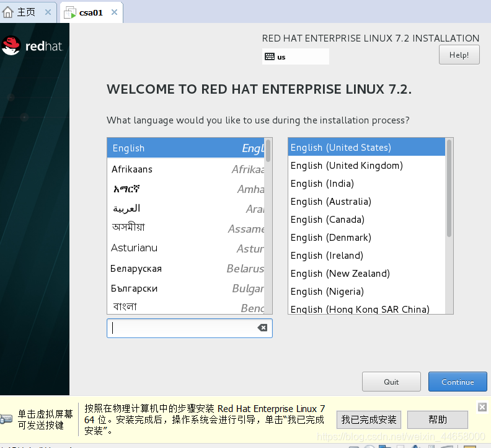Close the csa01 tab
This screenshot has height=448, width=491.
click(114, 12)
